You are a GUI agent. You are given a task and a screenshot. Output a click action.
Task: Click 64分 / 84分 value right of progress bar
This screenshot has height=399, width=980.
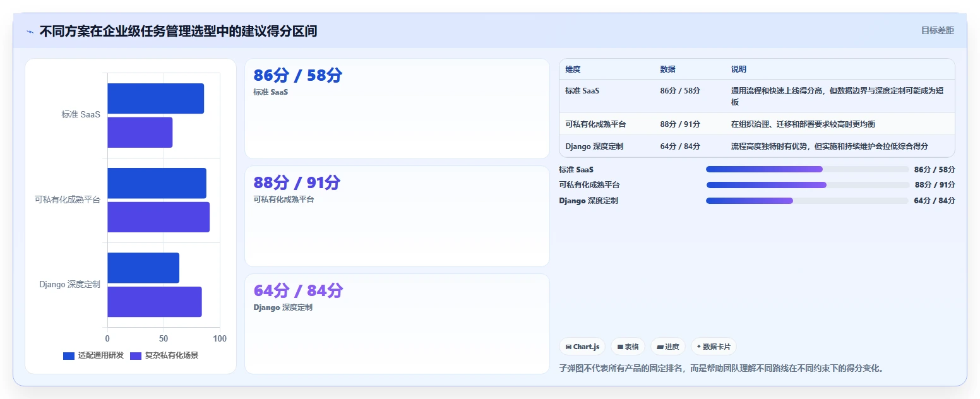935,201
